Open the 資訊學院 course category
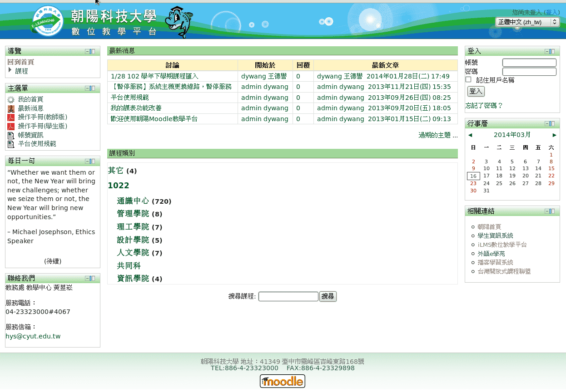The image size is (566, 392). click(133, 279)
